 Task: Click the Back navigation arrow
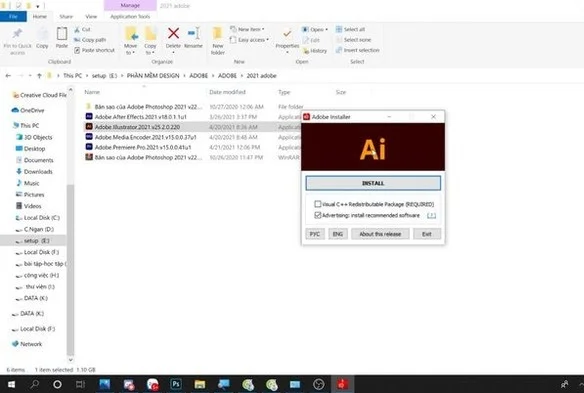click(8, 76)
